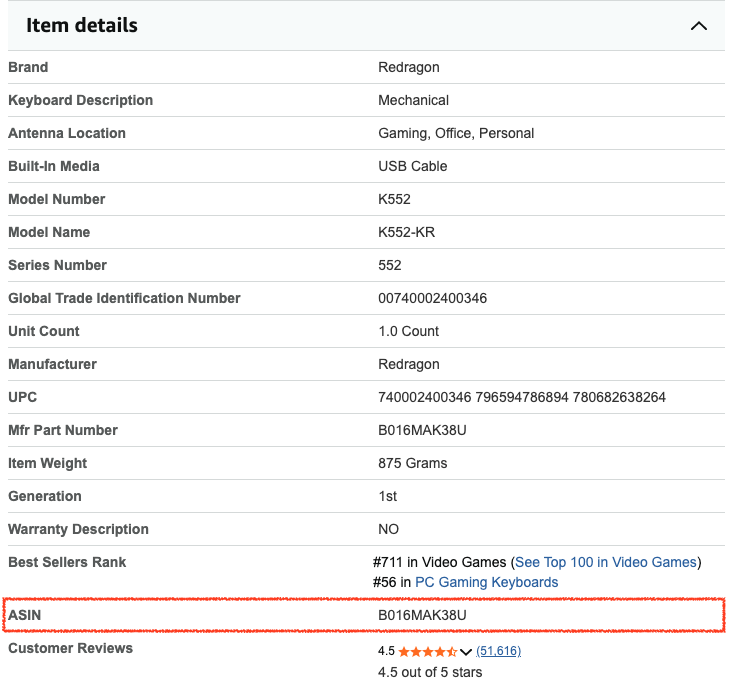Screen dimensions: 729x687
Task: Select the ASIN label
Action: coord(25,615)
